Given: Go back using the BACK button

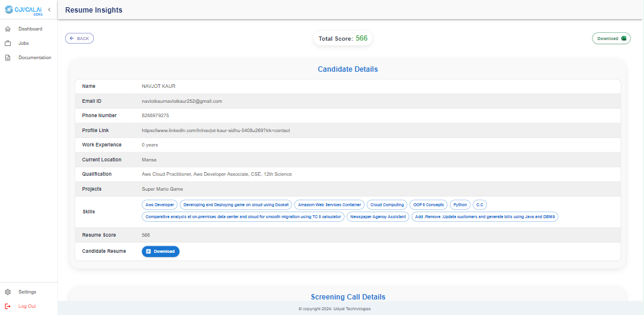Looking at the screenshot, I should 79,38.
